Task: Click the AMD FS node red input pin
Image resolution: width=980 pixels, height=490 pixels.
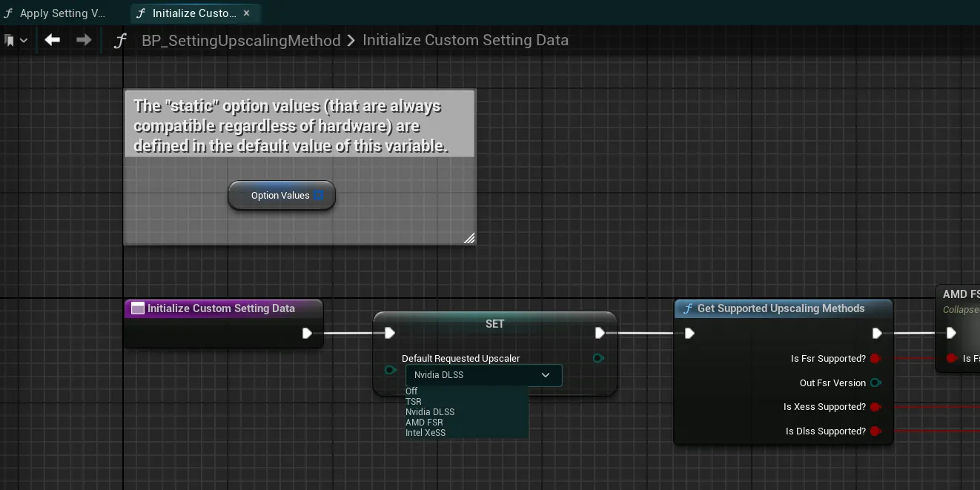Action: coord(952,359)
